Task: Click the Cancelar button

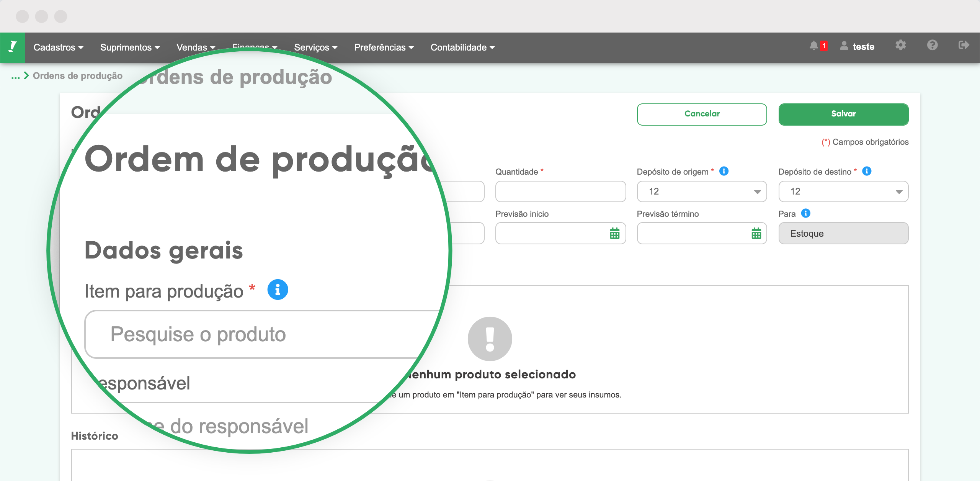Action: click(702, 114)
